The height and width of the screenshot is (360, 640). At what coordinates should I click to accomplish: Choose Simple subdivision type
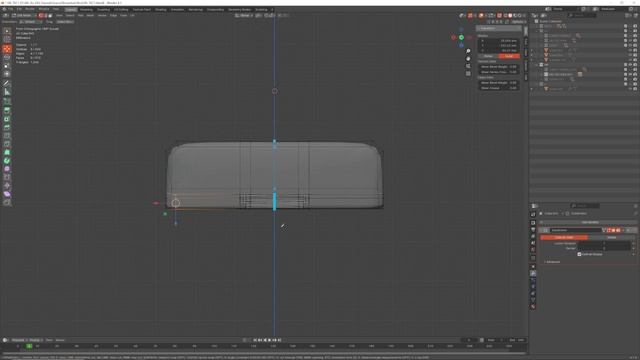pos(611,237)
